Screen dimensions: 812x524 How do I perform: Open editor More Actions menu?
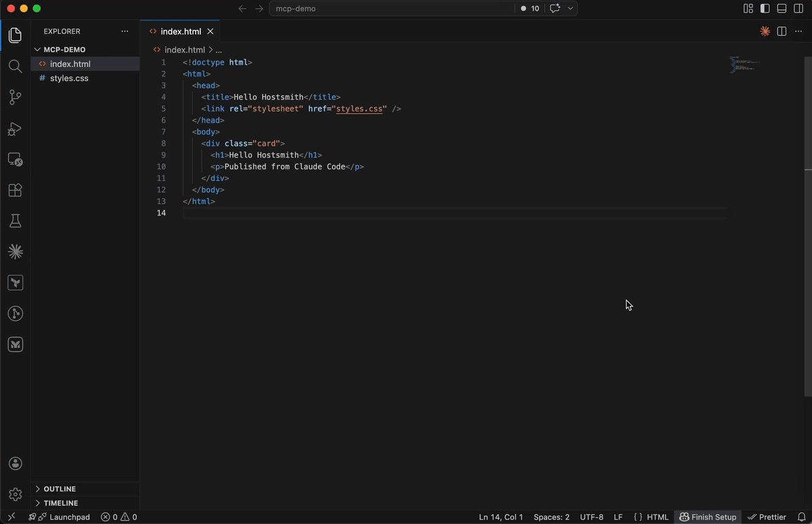[x=798, y=31]
